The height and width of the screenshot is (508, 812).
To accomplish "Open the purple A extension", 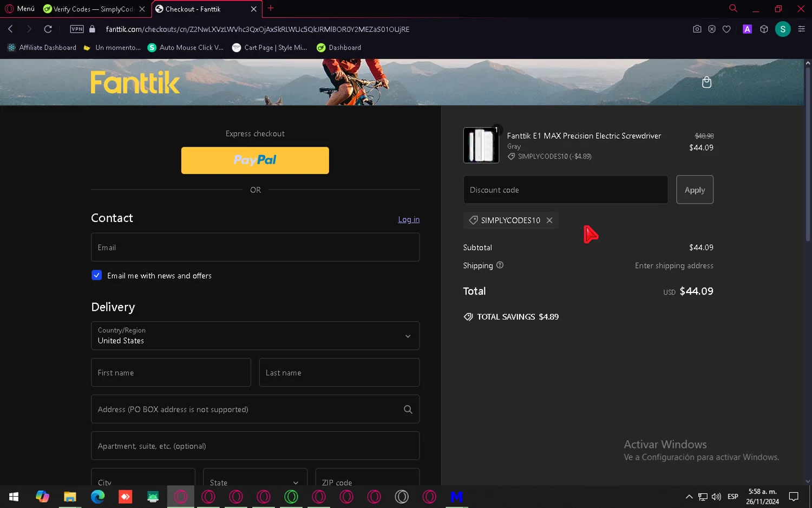I will (748, 29).
